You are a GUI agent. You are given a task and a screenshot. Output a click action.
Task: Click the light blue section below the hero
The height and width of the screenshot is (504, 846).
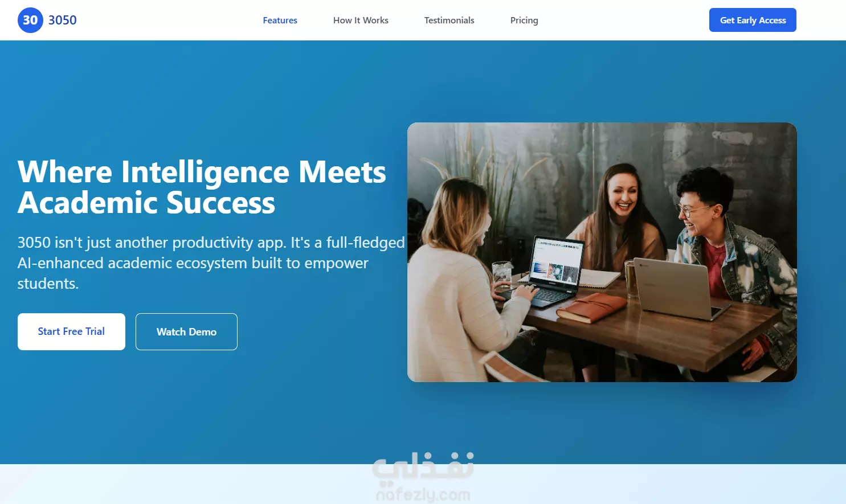[423, 484]
